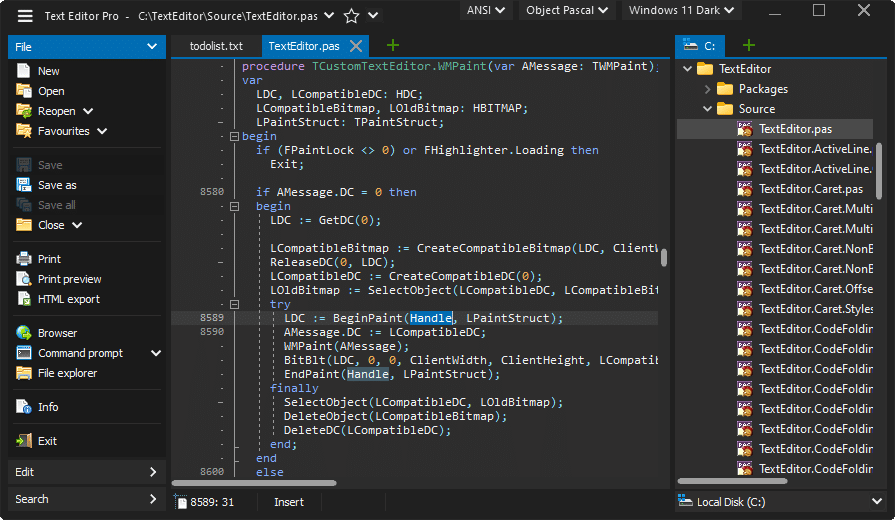
Task: Click the Save as icon
Action: tap(24, 185)
